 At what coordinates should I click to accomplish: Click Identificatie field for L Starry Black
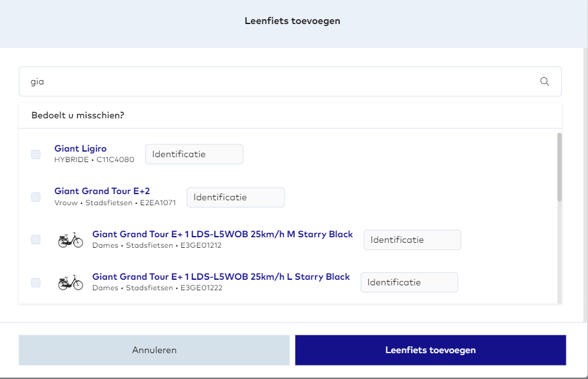[409, 282]
